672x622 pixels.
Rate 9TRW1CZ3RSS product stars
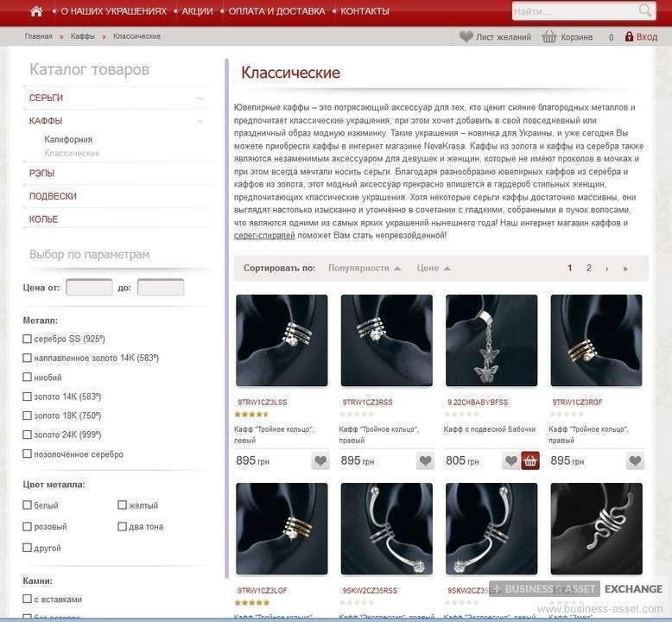pos(357,414)
